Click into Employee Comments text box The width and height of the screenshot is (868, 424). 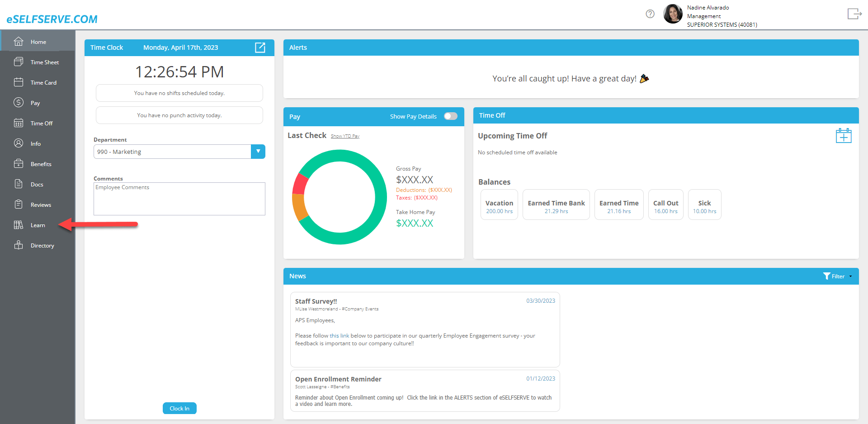(x=179, y=199)
